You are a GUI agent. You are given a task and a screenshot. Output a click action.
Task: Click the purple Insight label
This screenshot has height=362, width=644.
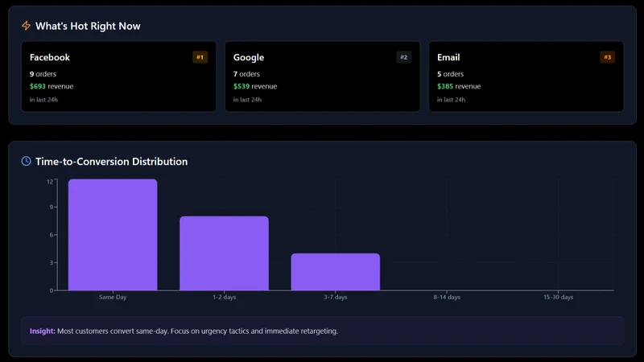pos(43,331)
